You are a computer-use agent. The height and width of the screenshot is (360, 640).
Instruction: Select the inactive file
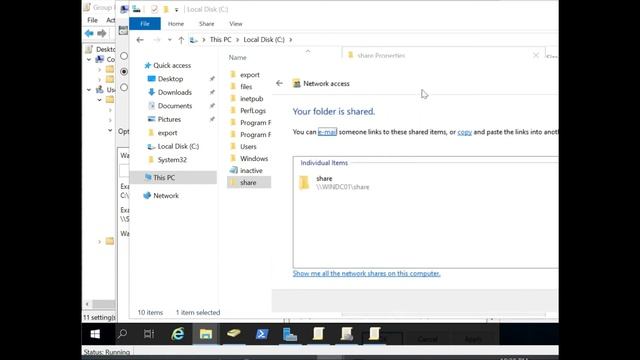click(x=251, y=171)
